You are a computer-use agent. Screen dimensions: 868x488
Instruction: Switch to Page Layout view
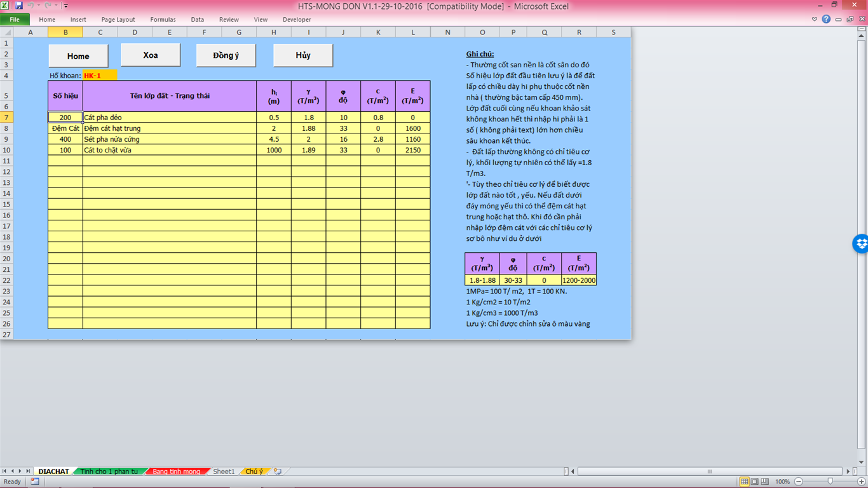click(756, 482)
